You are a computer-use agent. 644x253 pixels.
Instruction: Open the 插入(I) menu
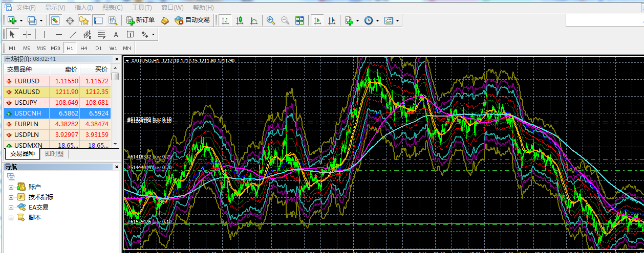tap(83, 7)
